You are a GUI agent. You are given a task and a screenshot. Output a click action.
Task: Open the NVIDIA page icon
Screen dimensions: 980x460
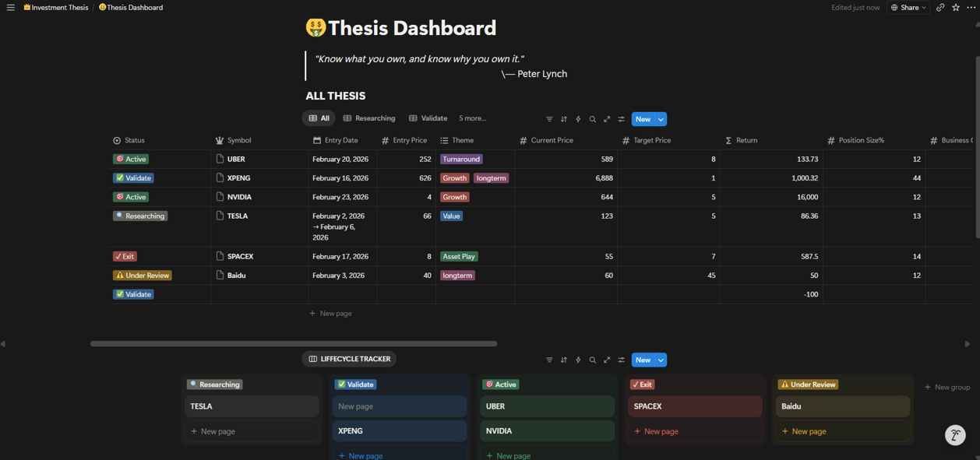[220, 197]
